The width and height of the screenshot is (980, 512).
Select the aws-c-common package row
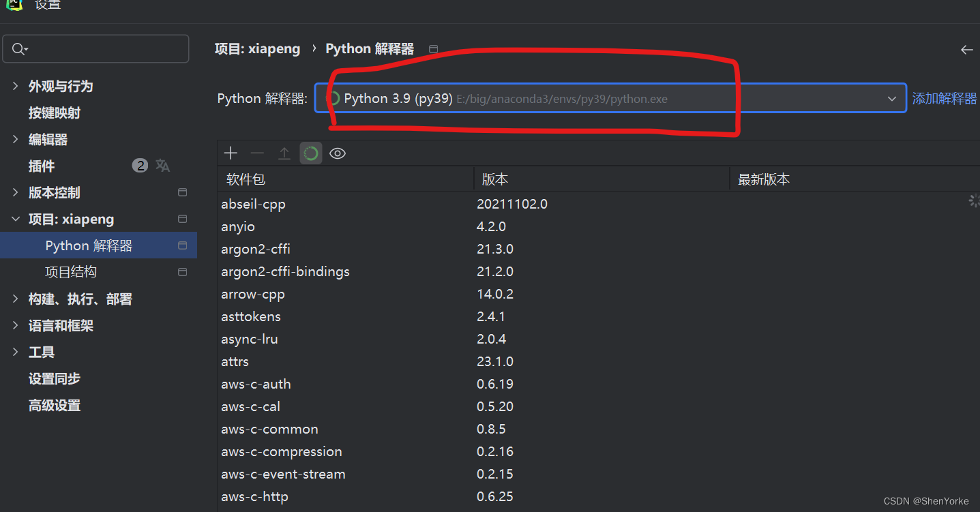point(599,429)
